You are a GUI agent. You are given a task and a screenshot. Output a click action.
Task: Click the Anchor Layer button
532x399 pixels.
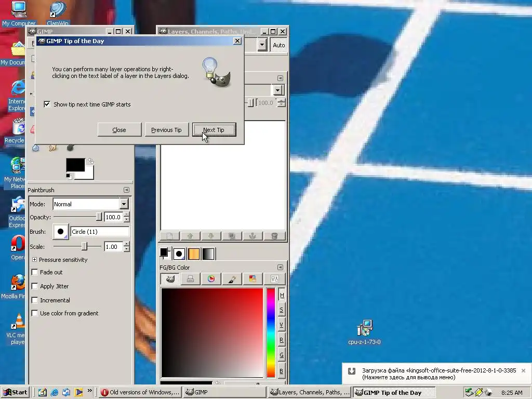[253, 236]
